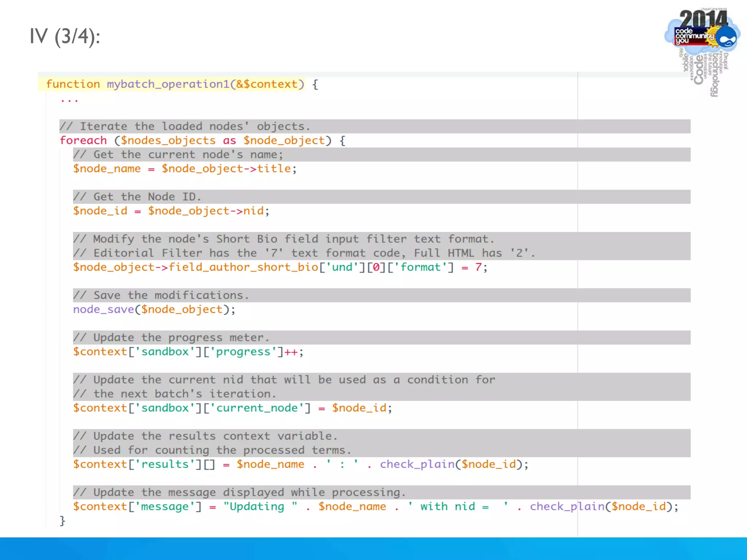This screenshot has height=560, width=747.
Task: Click the comment 'Update the message displayed while processing.'
Action: click(239, 493)
